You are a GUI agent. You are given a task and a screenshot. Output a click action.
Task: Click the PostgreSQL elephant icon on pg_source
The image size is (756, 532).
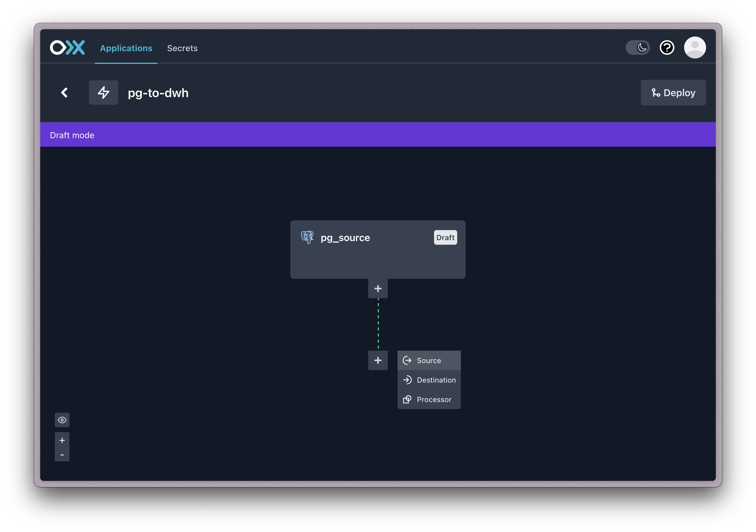(307, 237)
